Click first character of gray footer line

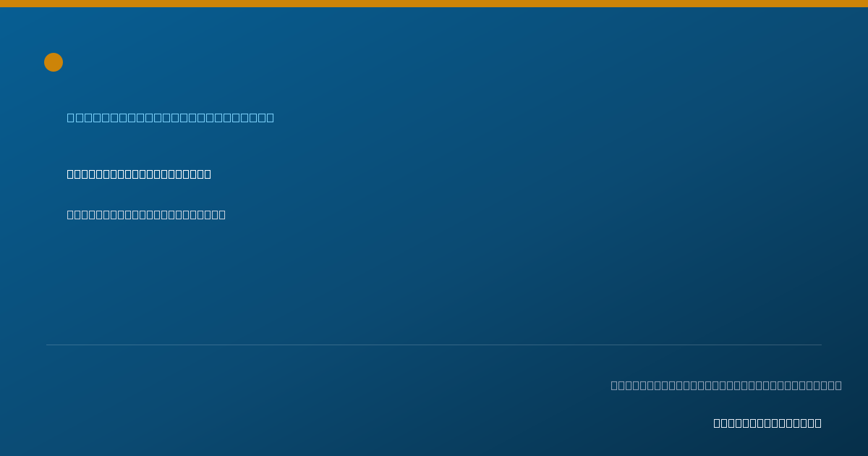tap(614, 385)
